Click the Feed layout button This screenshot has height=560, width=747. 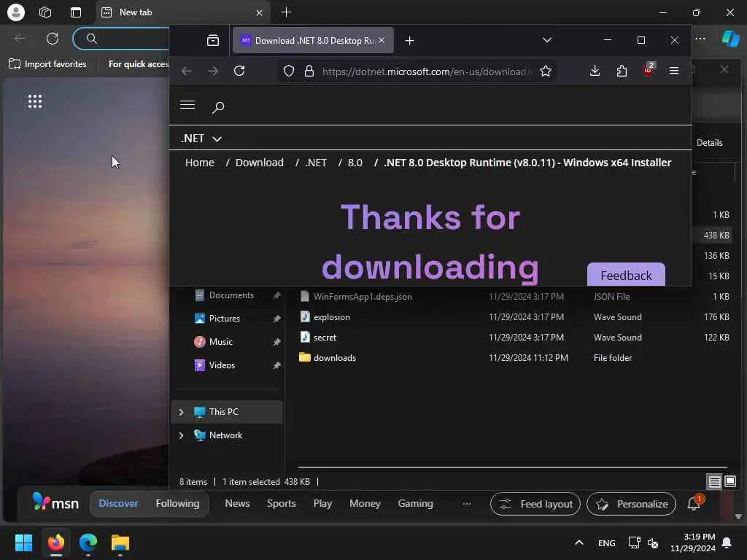(x=535, y=504)
